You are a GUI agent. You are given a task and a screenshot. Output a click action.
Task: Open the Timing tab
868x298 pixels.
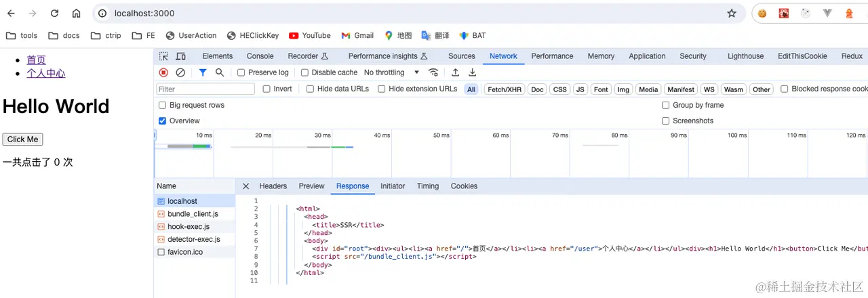428,186
